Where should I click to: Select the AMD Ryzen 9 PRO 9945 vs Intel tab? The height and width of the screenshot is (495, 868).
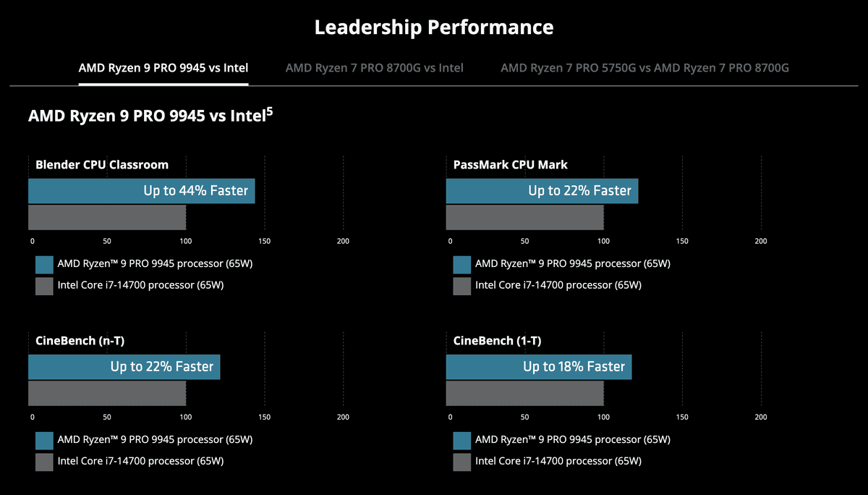click(x=163, y=68)
